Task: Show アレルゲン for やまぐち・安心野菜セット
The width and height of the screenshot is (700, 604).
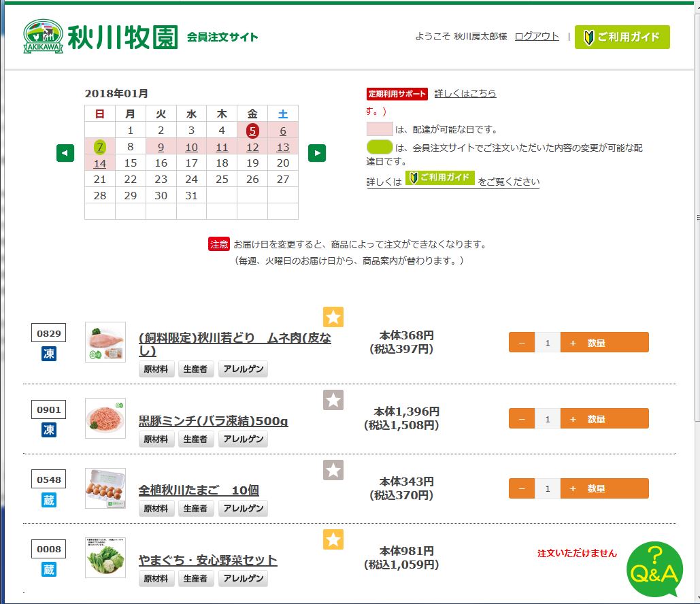Action: 244,579
